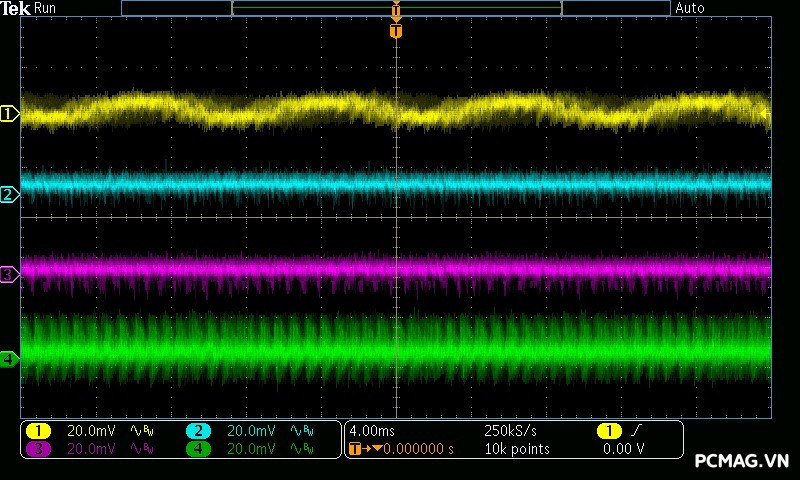This screenshot has height=480, width=800.
Task: Select the green channel 4 badge
Action: click(199, 449)
